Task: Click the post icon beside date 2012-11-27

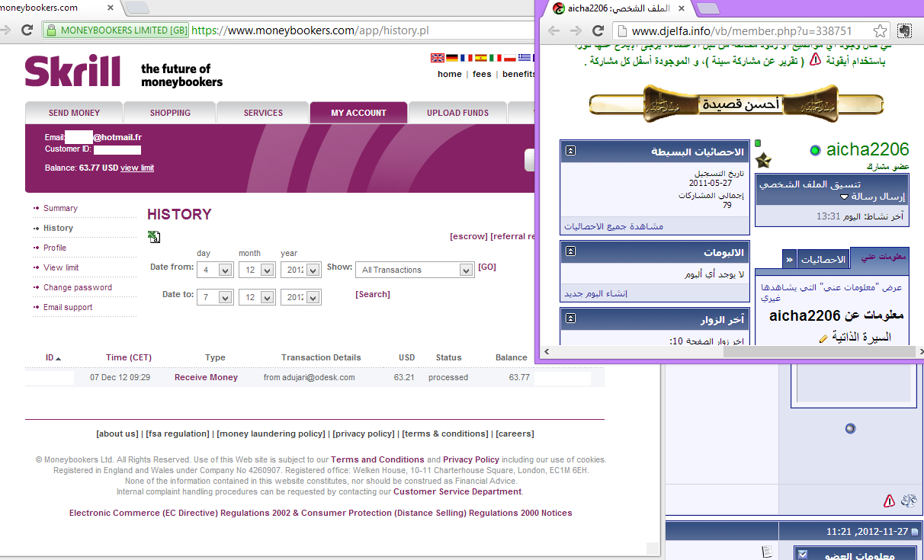Action: point(915,532)
